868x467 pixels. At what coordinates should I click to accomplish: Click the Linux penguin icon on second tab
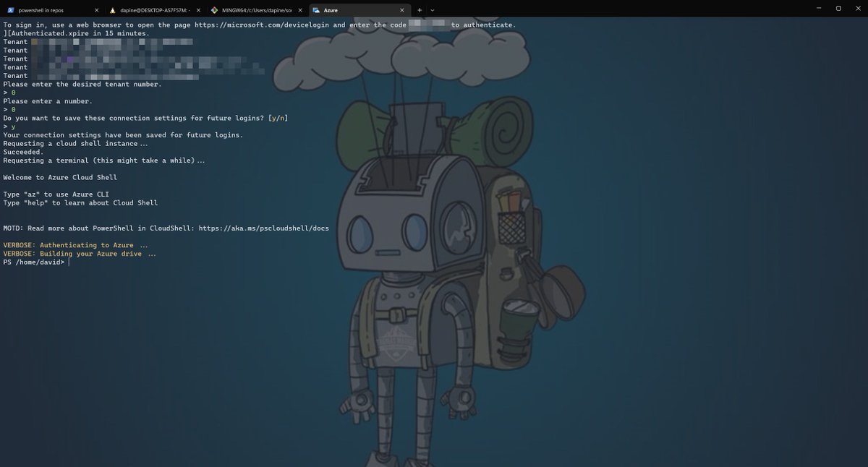[112, 10]
